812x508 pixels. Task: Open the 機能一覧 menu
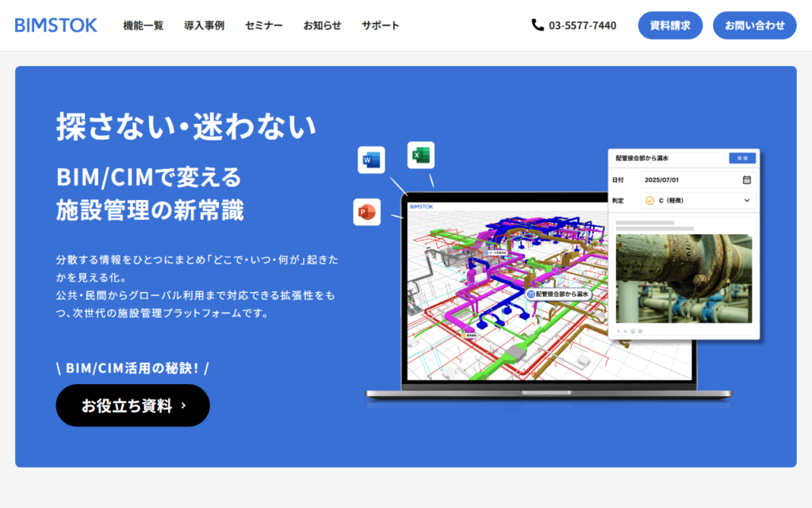click(x=144, y=25)
